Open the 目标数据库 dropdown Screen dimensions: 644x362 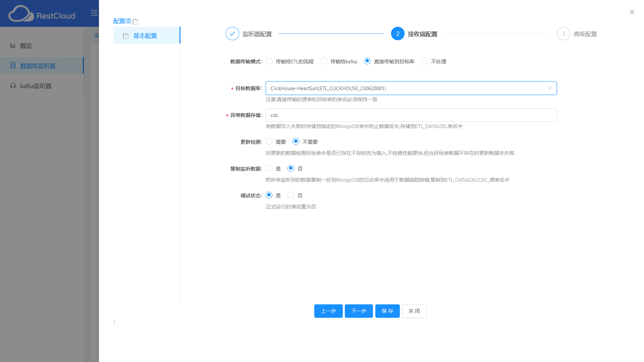pyautogui.click(x=402, y=88)
